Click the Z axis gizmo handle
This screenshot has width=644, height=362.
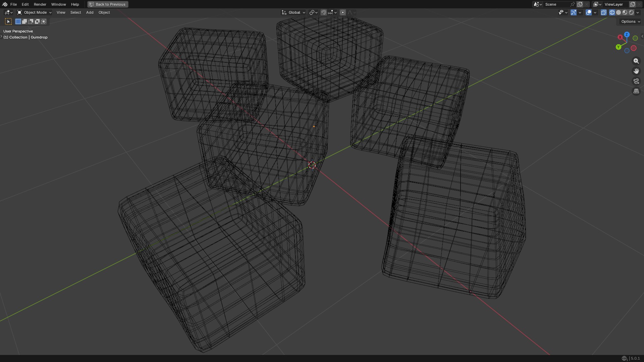click(x=627, y=35)
